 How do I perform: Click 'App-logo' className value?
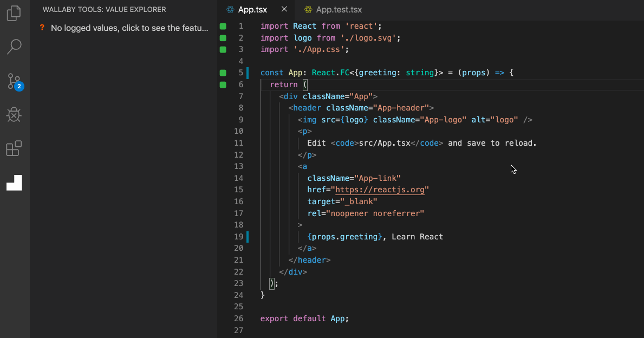[443, 120]
